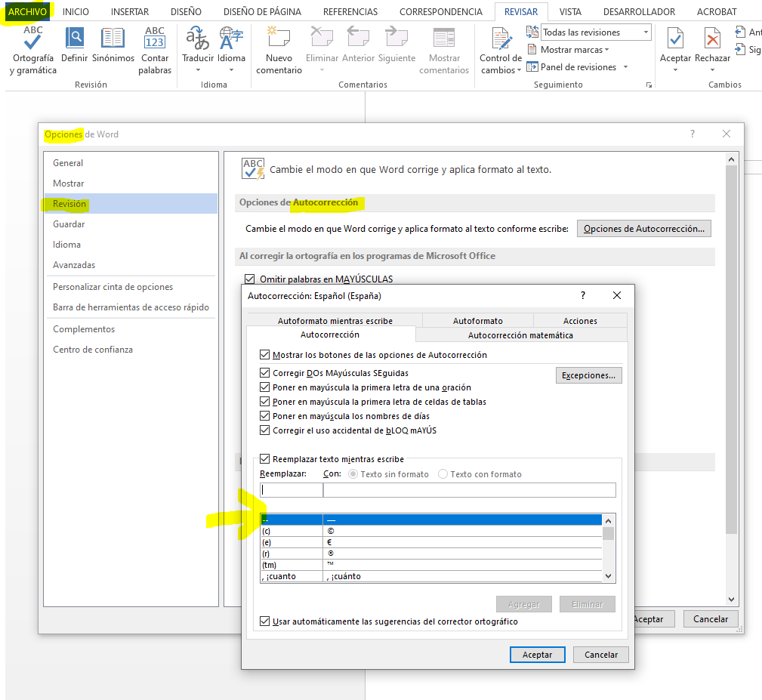Open Sinónimos thesaurus icon
Viewport: 762px width, 700px height.
point(113,39)
